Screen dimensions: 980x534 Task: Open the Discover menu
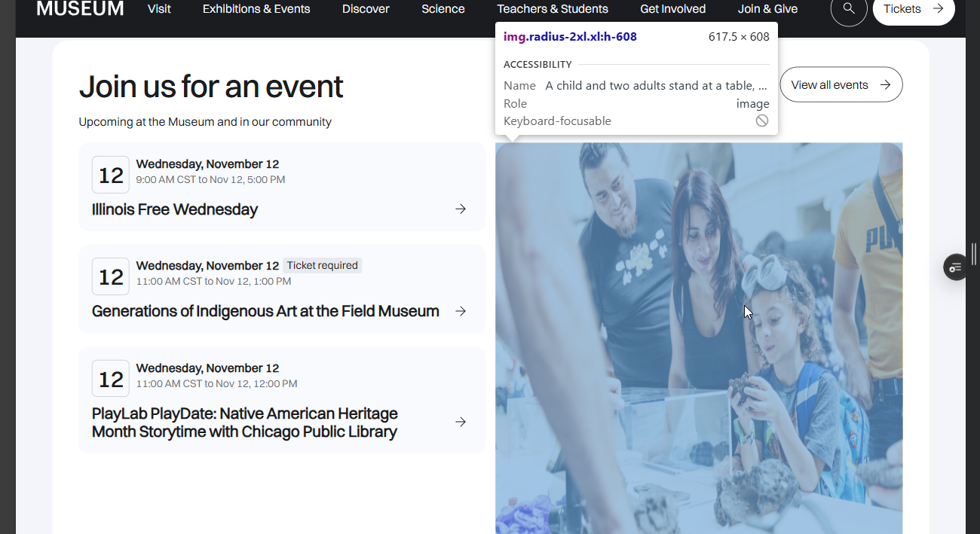click(366, 9)
